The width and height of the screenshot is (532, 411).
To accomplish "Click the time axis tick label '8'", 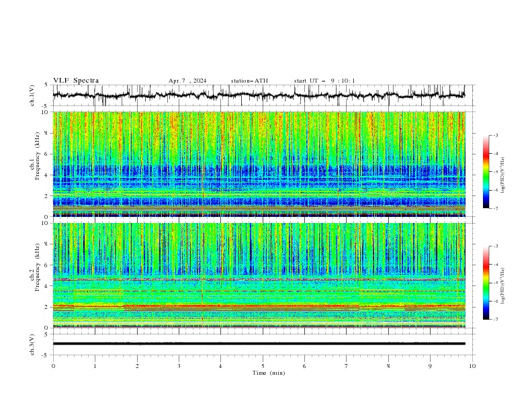I will pos(388,366).
